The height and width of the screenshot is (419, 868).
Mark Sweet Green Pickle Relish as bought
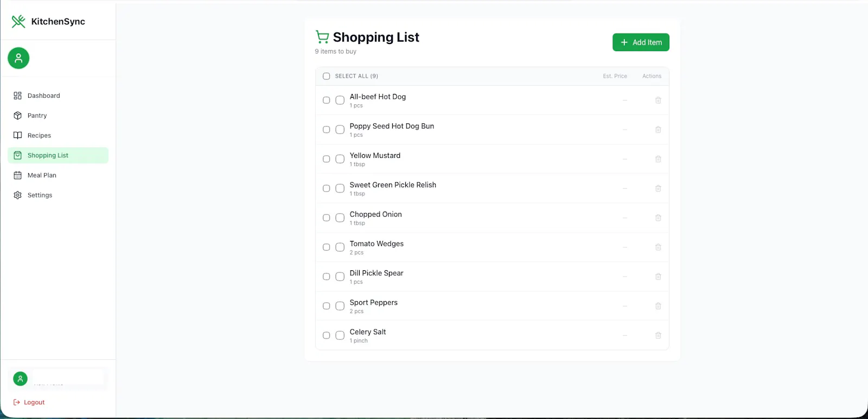tap(340, 188)
